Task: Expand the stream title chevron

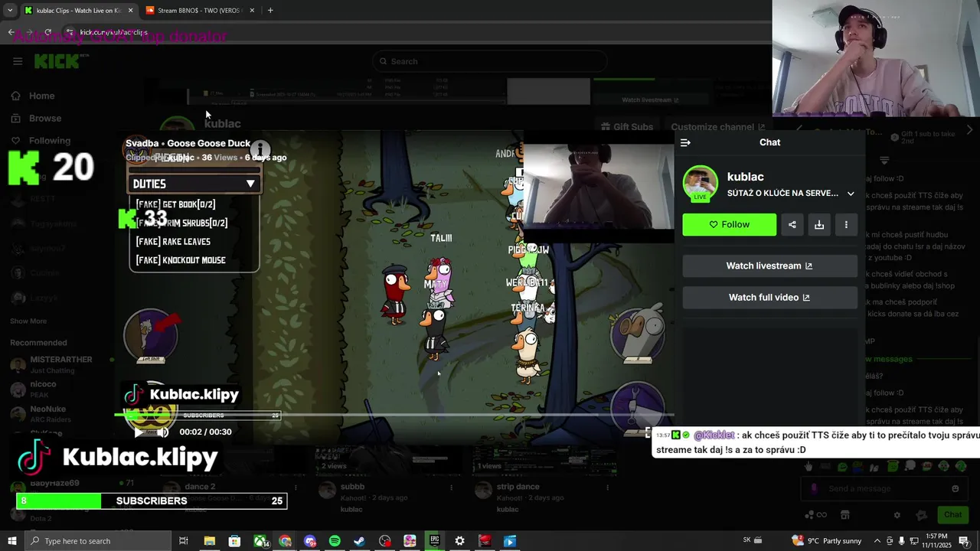Action: [x=851, y=194]
